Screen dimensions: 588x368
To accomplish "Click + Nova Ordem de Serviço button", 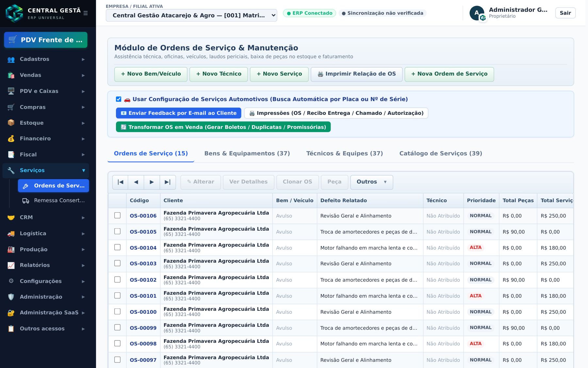I will [x=449, y=74].
